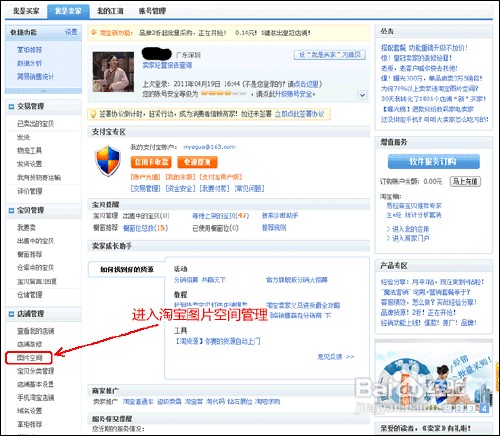Click the account security level bar
This screenshot has width=500, height=436.
coord(223,94)
